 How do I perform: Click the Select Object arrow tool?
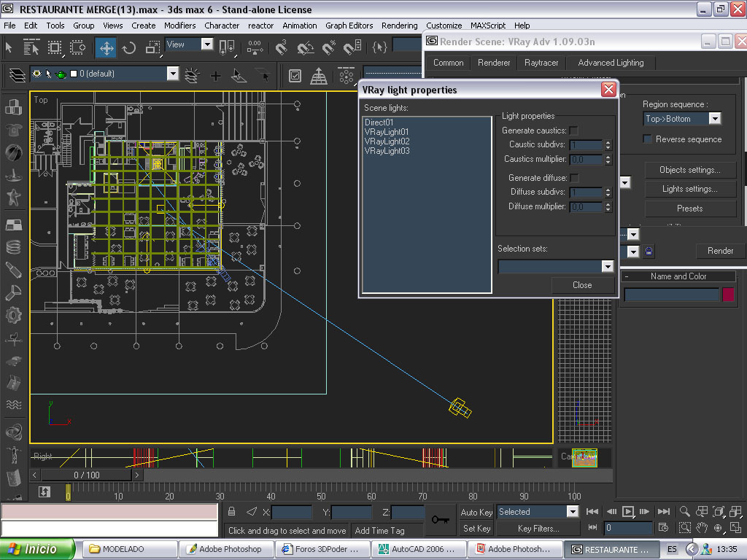click(9, 47)
